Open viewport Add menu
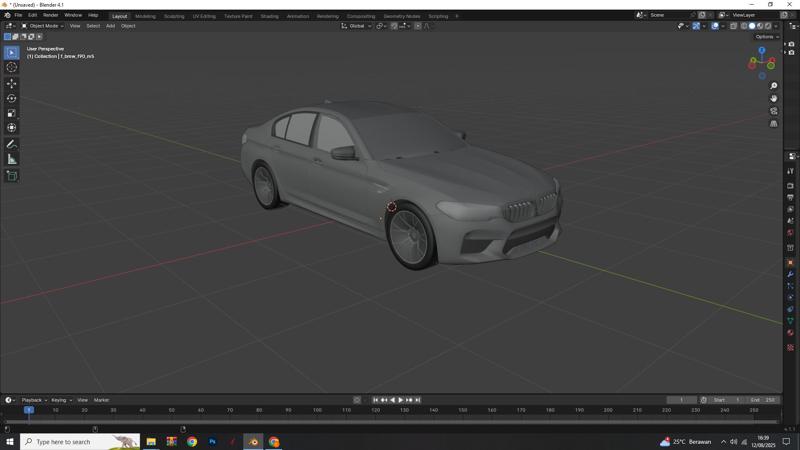The width and height of the screenshot is (800, 450). pyautogui.click(x=110, y=26)
